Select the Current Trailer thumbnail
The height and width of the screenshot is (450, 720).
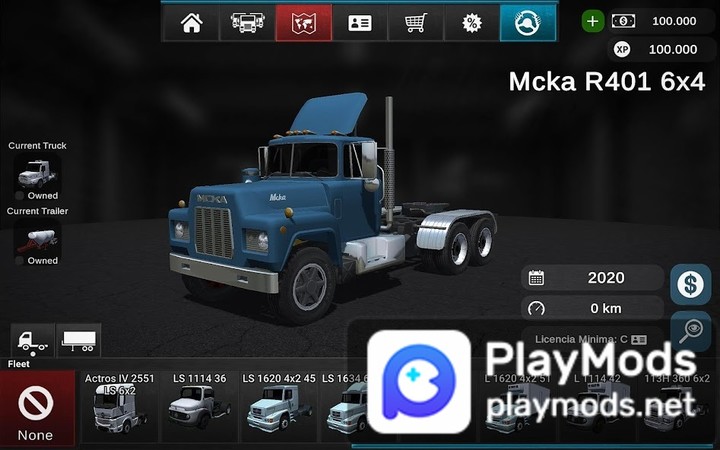click(37, 239)
